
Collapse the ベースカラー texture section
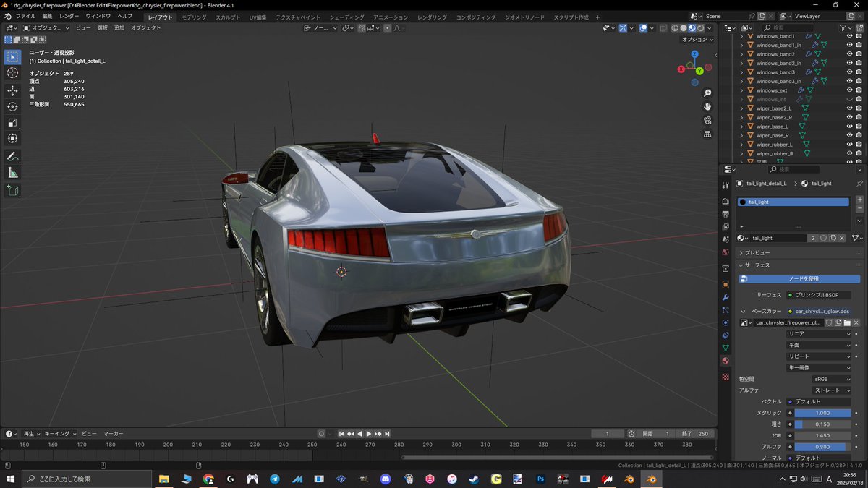[x=743, y=312]
